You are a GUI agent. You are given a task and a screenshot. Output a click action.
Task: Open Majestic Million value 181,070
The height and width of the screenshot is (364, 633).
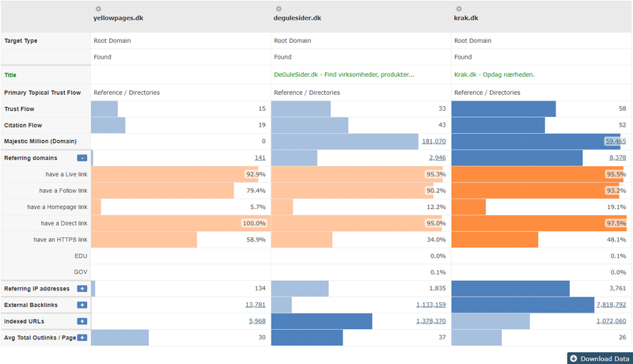click(434, 141)
